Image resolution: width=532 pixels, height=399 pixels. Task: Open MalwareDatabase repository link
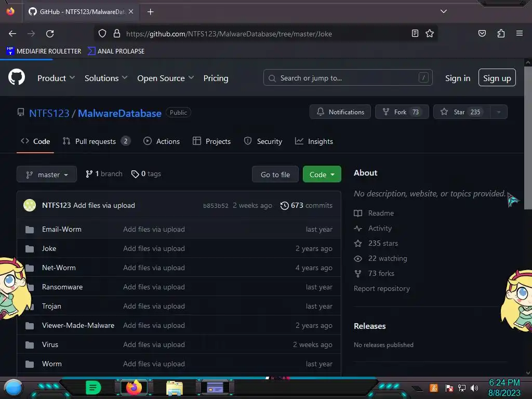[x=119, y=113]
